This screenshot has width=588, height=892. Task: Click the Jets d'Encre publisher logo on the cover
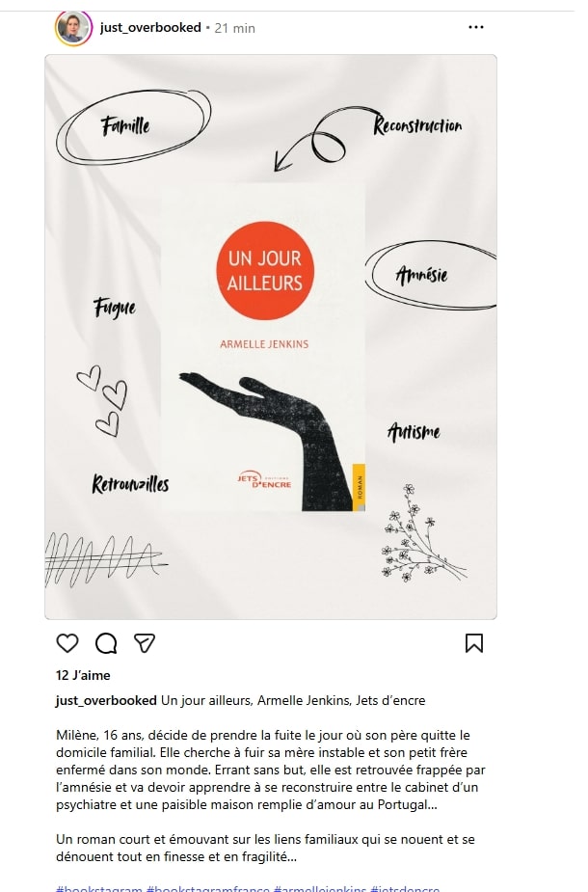click(x=264, y=480)
